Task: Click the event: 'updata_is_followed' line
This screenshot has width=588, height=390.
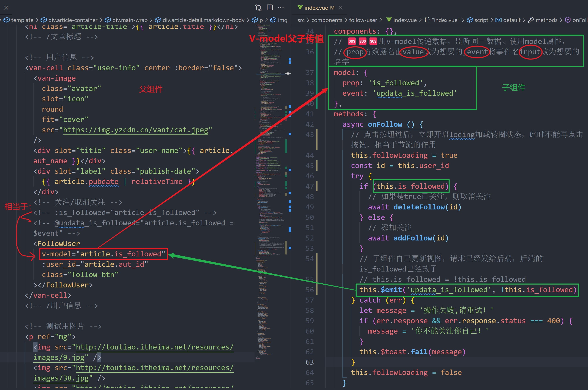Action: pyautogui.click(x=399, y=93)
